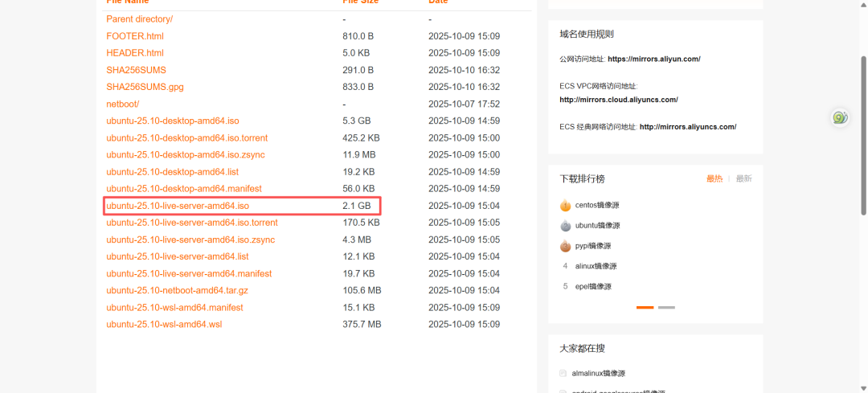The height and width of the screenshot is (393, 868).
Task: Download ubuntu-25.10-desktop-amd64.iso.zsync
Action: (186, 154)
